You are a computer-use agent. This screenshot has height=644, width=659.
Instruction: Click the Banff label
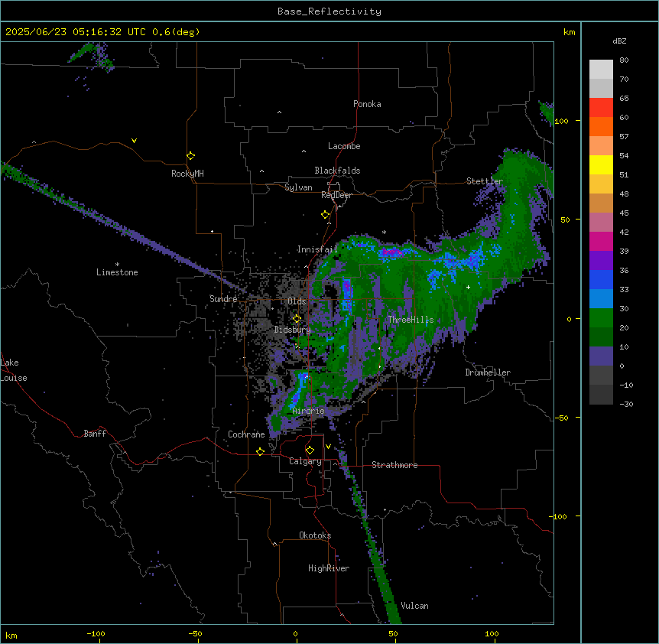(x=95, y=434)
